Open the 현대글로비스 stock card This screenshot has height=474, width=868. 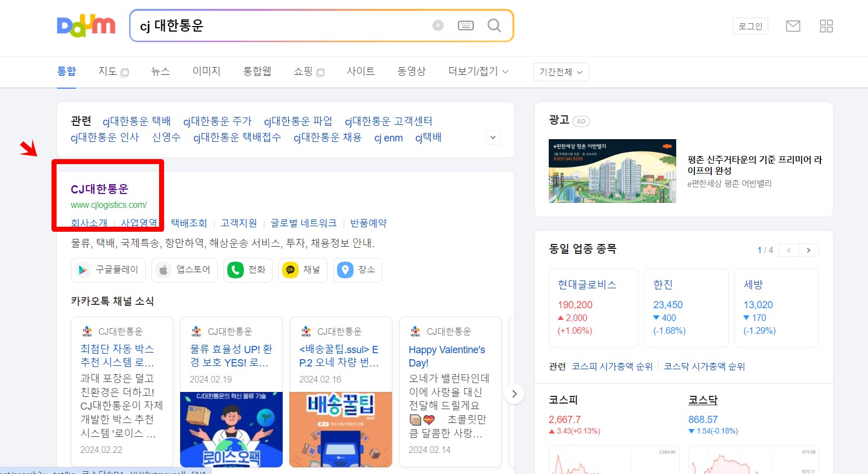593,308
